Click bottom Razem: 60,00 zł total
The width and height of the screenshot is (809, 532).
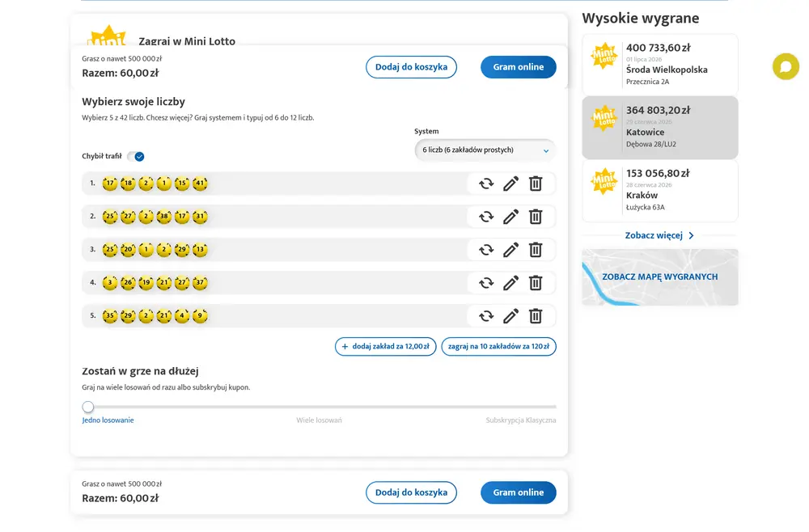click(121, 499)
